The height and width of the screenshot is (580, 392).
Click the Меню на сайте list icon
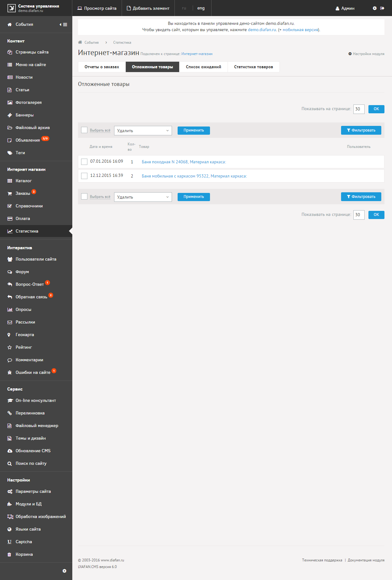click(x=10, y=65)
